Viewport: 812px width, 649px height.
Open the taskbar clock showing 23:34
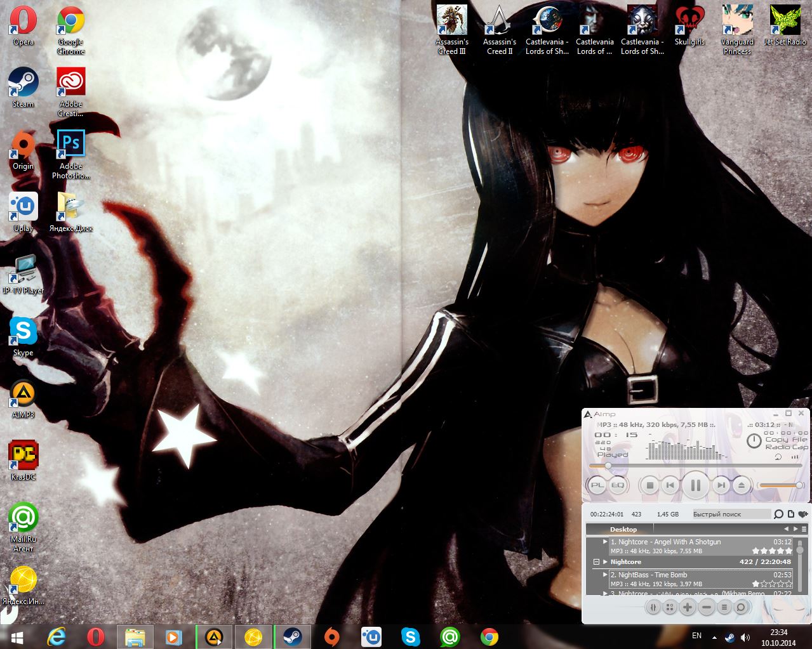tap(779, 637)
